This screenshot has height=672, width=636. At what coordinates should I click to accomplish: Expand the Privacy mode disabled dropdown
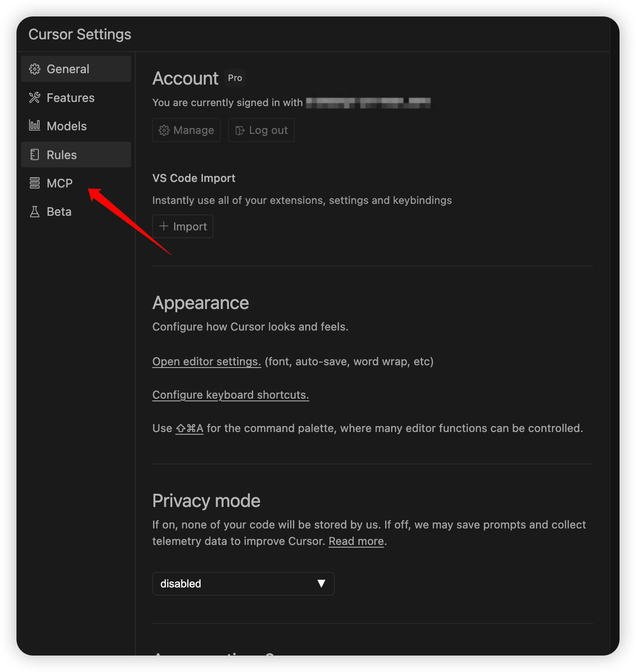pyautogui.click(x=244, y=584)
